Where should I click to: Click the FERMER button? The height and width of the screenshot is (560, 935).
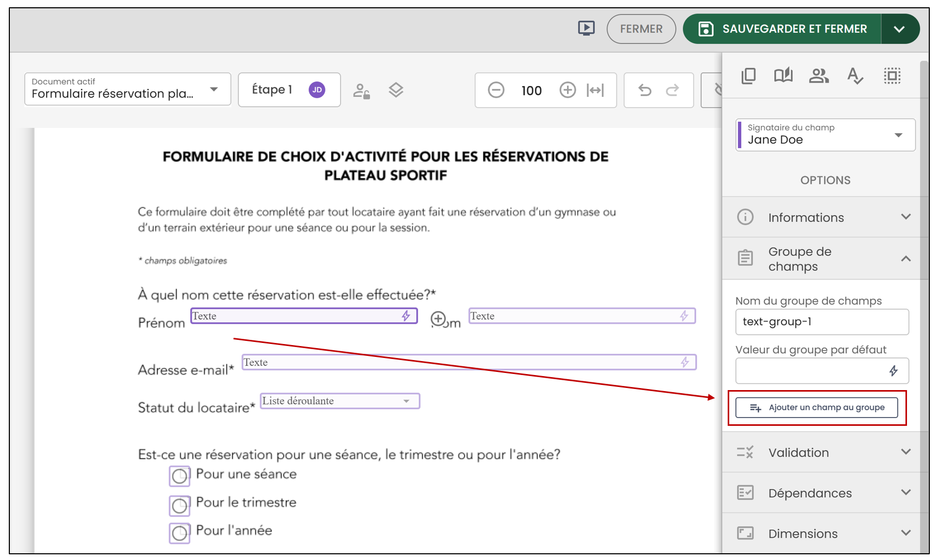coord(641,29)
